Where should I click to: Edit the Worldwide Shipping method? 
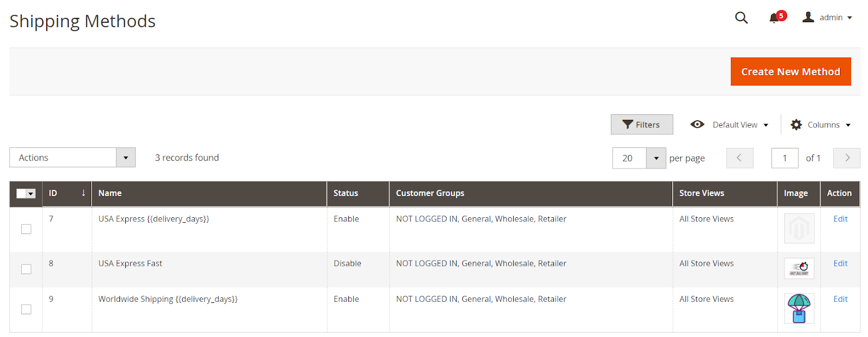pyautogui.click(x=840, y=299)
